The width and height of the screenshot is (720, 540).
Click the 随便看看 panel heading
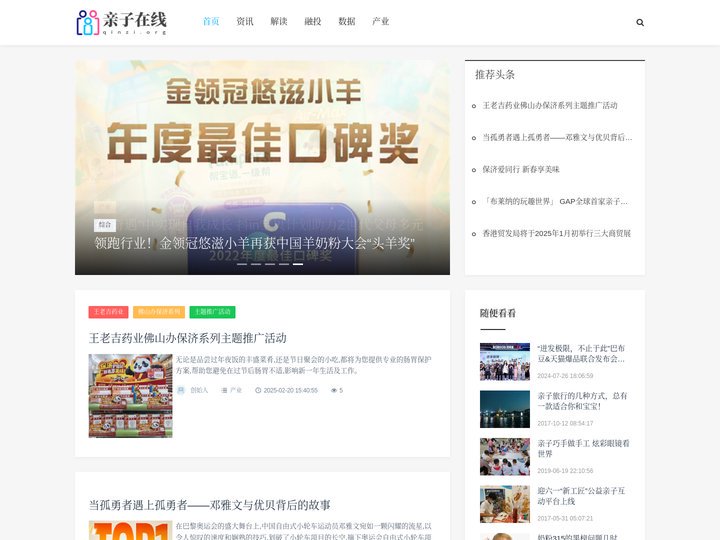tap(497, 313)
